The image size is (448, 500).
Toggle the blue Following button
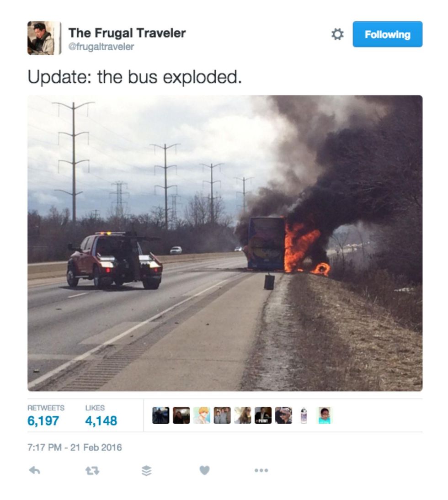click(387, 34)
